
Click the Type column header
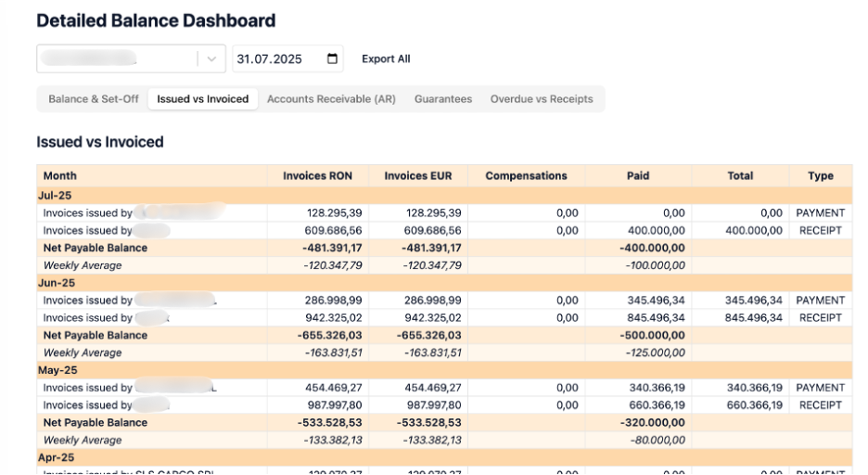pos(821,175)
